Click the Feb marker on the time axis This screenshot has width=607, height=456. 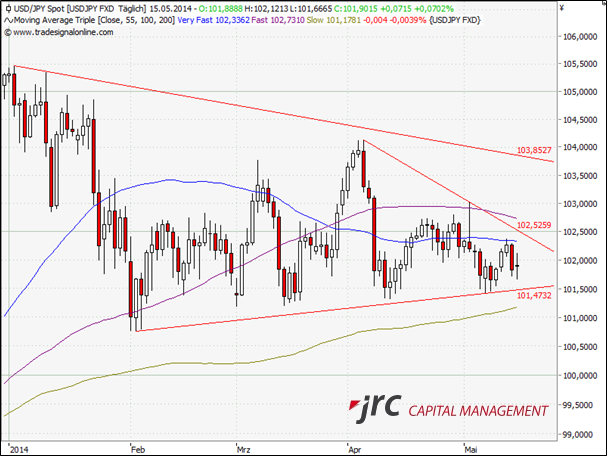pos(137,448)
